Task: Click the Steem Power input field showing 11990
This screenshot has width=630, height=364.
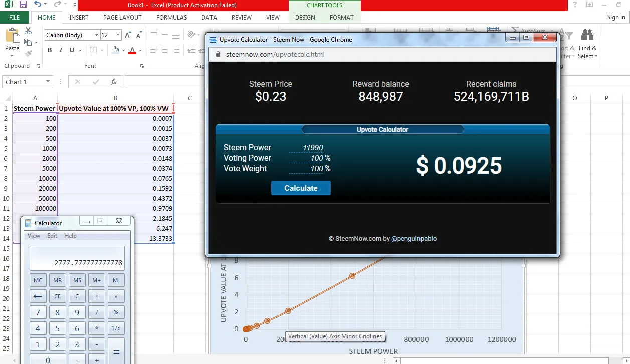Action: (306, 148)
